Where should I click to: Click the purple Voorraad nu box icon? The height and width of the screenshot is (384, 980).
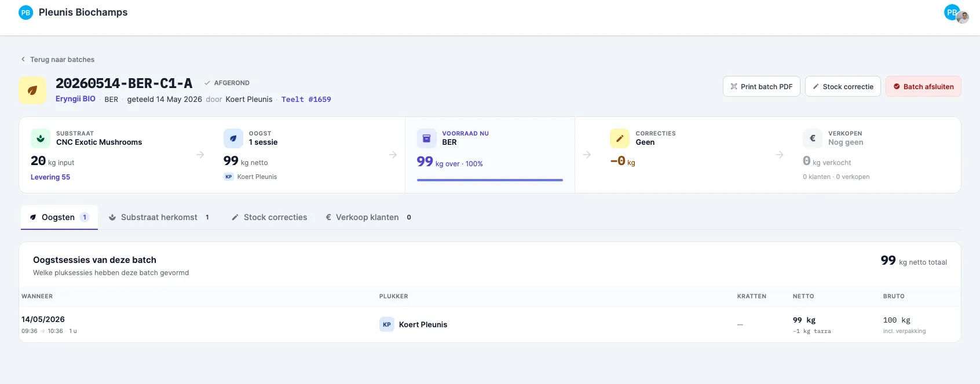click(426, 138)
